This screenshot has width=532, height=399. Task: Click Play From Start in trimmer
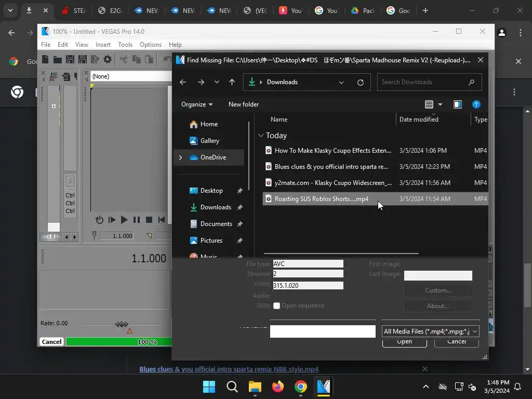(x=112, y=220)
